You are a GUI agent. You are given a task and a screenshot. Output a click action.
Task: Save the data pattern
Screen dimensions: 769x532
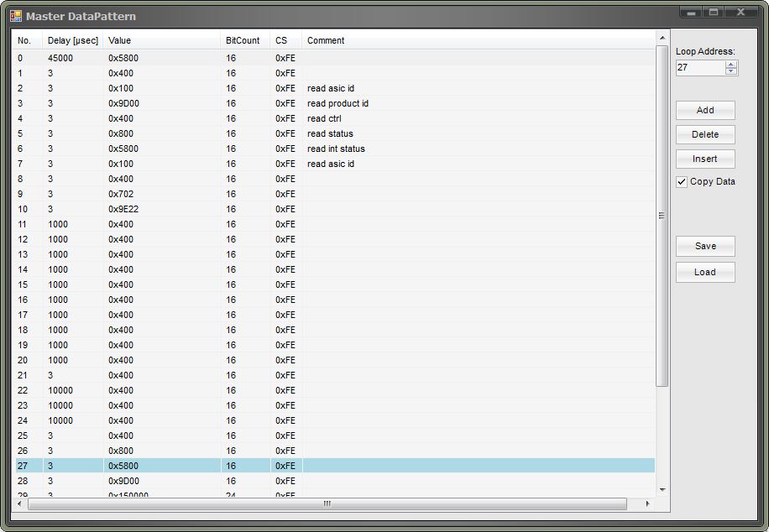[705, 246]
